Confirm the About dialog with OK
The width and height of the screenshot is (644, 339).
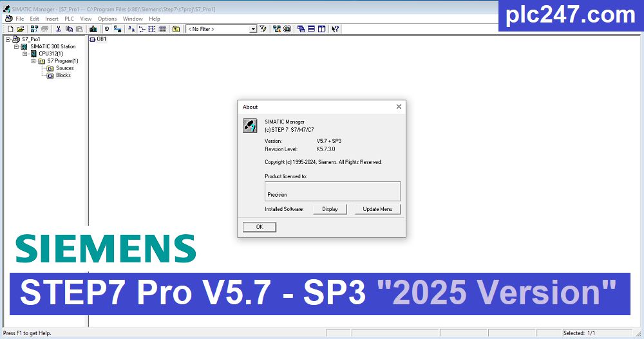[x=260, y=227]
